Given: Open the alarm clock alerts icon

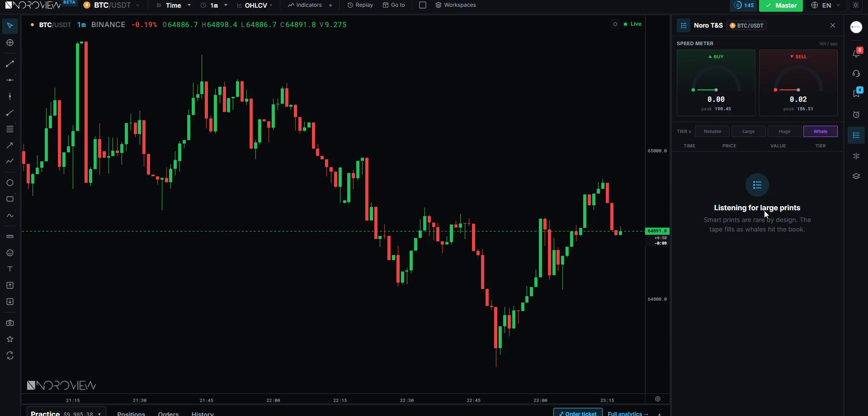Looking at the screenshot, I should coord(856,115).
